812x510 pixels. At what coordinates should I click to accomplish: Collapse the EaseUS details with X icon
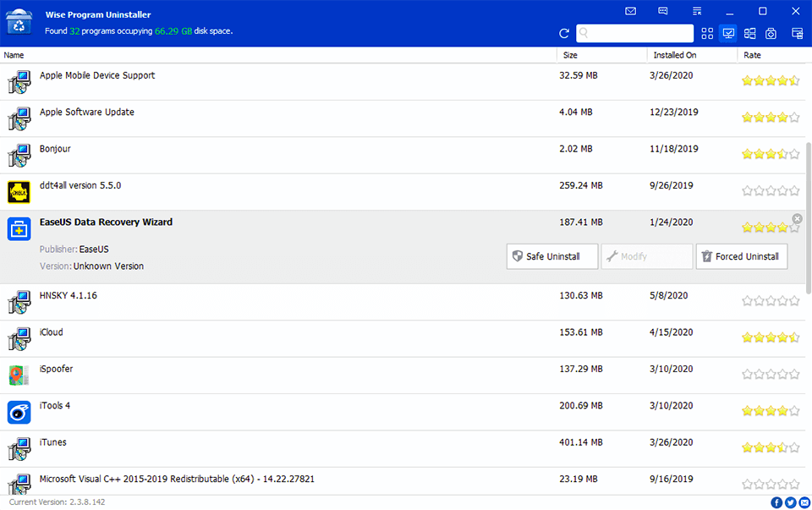[797, 218]
